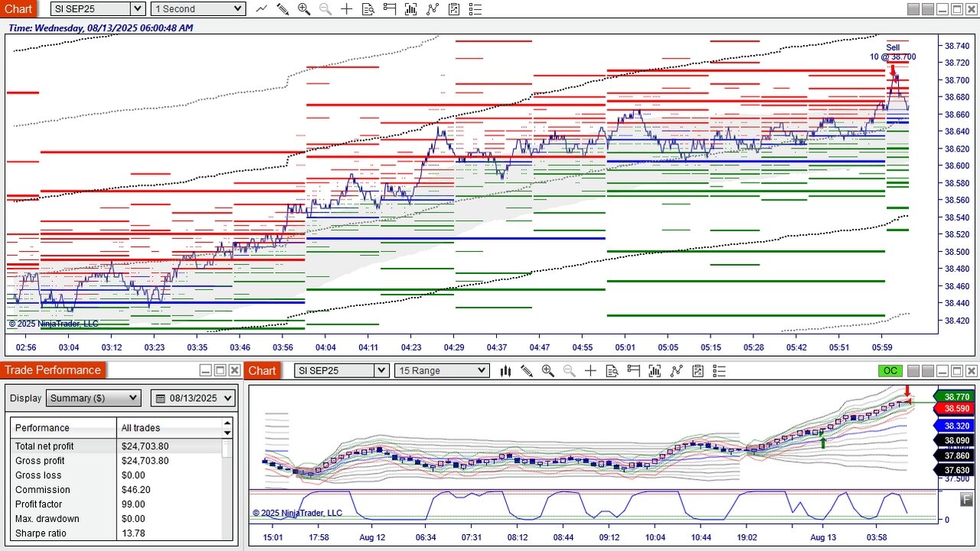Toggle first instrument link square on top chart
The height and width of the screenshot is (551, 980).
click(x=913, y=9)
